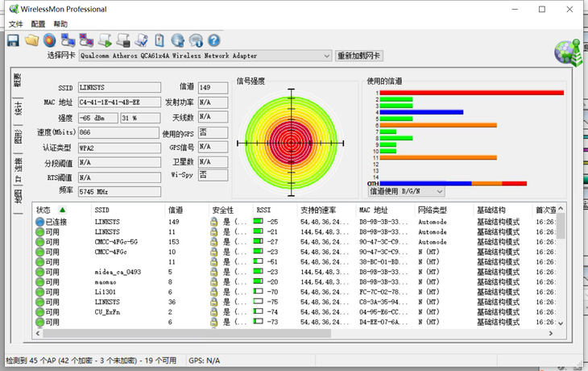Click the 速度 field showing 866
This screenshot has height=371, width=588.
(x=118, y=132)
